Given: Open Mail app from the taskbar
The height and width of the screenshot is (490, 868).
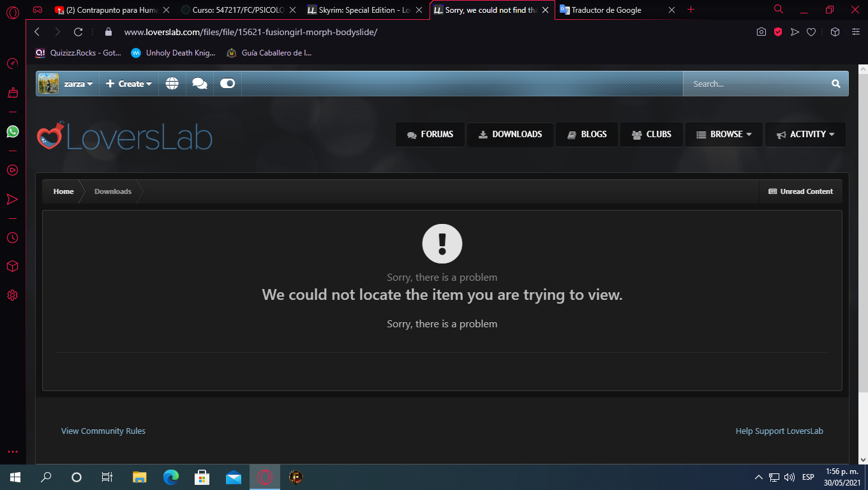Looking at the screenshot, I should coord(234,477).
